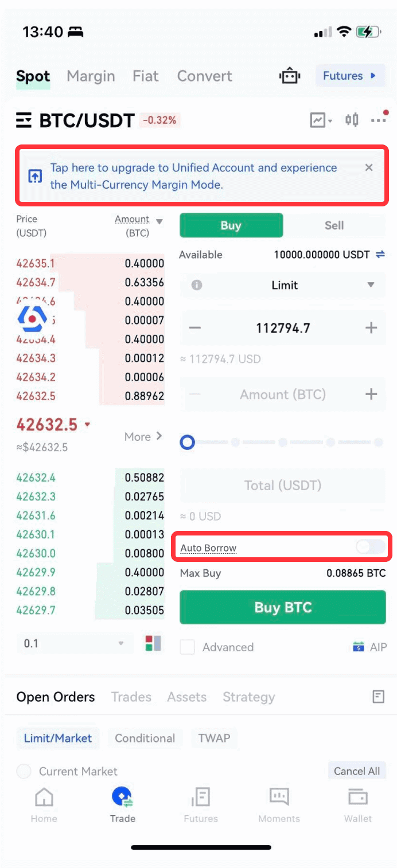
Task: Tap the transfer arrows next to available USDT
Action: coord(380,255)
